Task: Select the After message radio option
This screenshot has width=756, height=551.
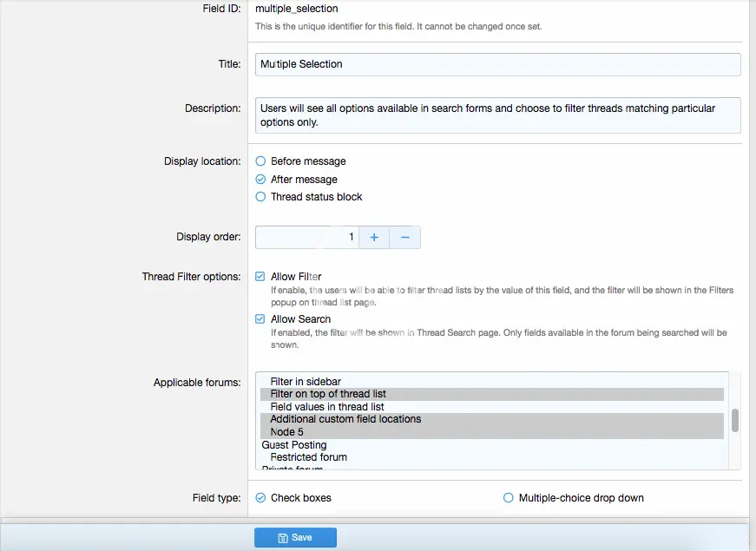Action: [x=260, y=180]
